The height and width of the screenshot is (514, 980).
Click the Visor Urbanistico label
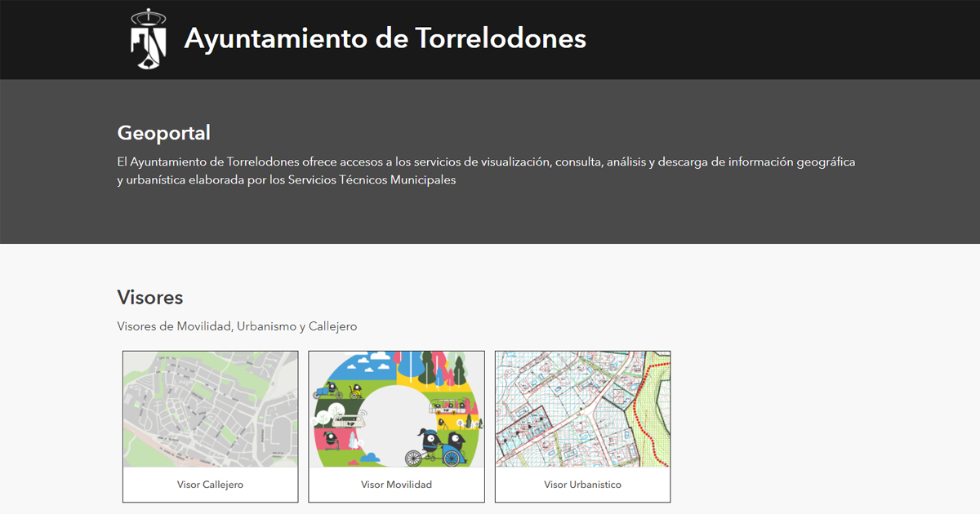point(583,485)
